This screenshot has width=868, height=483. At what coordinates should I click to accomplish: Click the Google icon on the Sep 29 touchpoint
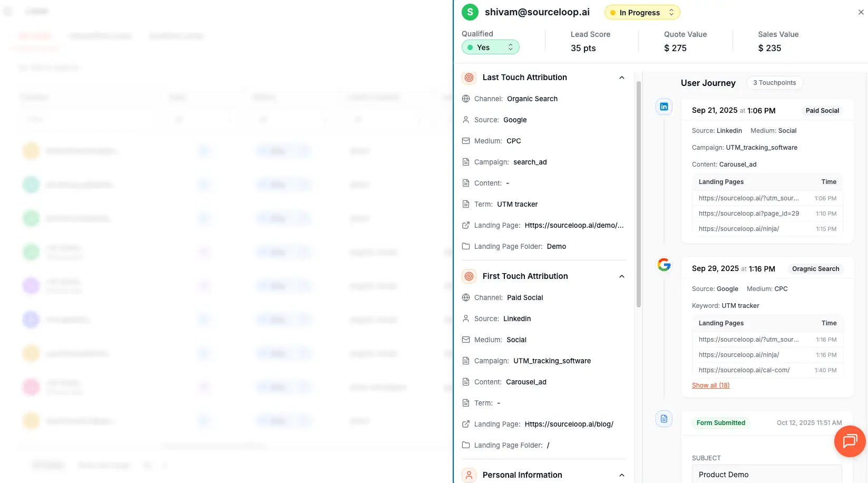point(664,265)
